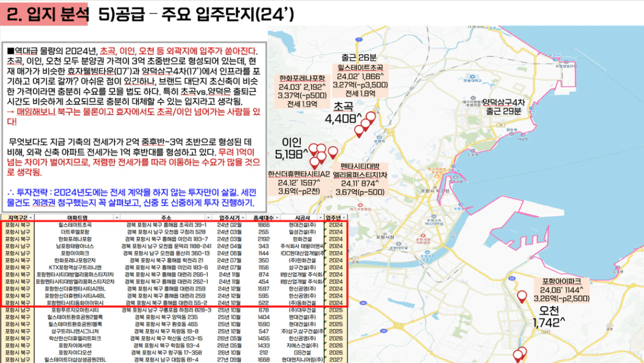Select the builder cell 일성건설(주)
The width and height of the screenshot is (644, 363).
pyautogui.click(x=303, y=232)
